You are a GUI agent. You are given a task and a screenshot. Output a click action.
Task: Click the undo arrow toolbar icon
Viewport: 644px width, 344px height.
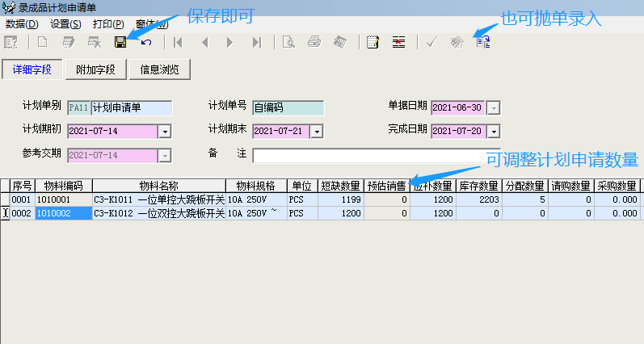pyautogui.click(x=145, y=42)
